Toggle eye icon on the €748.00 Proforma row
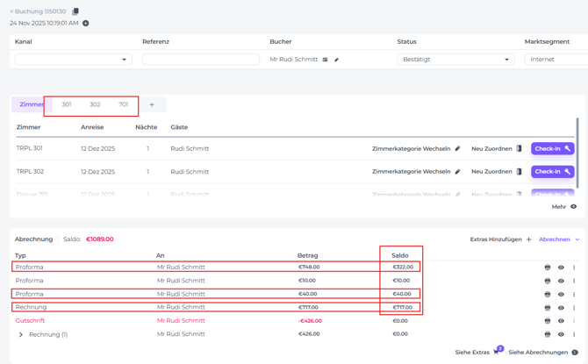Image resolution: width=588 pixels, height=364 pixels. (x=561, y=268)
